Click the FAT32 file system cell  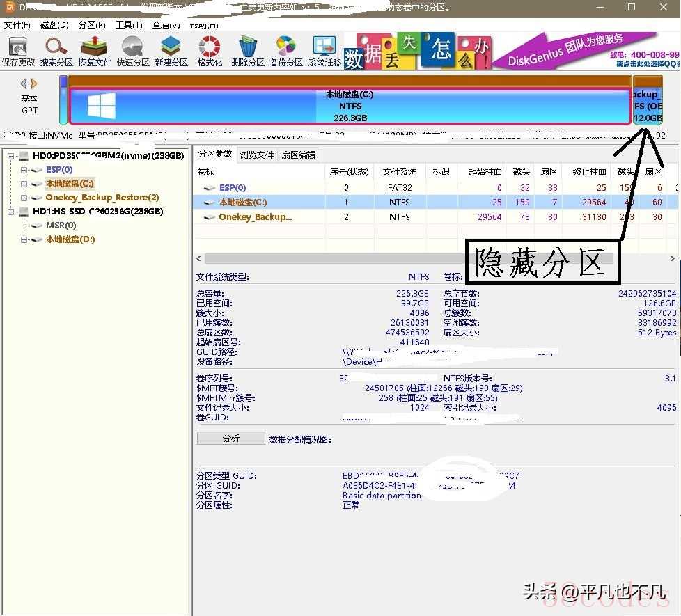400,188
